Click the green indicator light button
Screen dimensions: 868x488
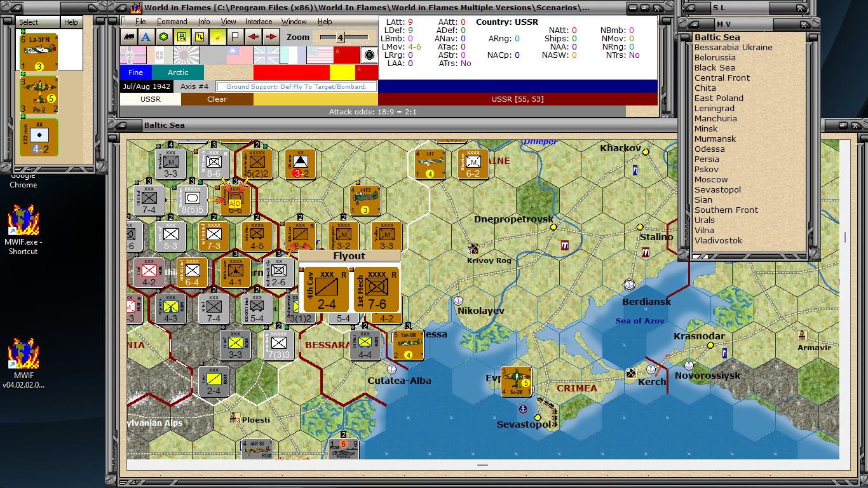pos(369,55)
